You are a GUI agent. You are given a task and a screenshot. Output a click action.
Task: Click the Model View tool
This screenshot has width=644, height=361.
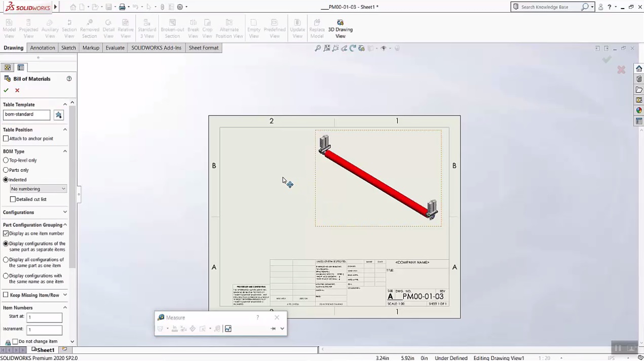tap(9, 29)
